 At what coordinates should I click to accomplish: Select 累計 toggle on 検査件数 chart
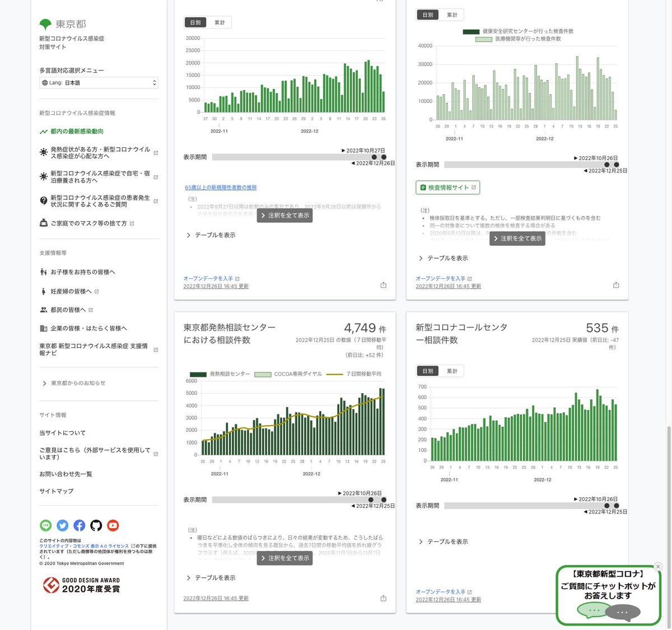pos(452,15)
